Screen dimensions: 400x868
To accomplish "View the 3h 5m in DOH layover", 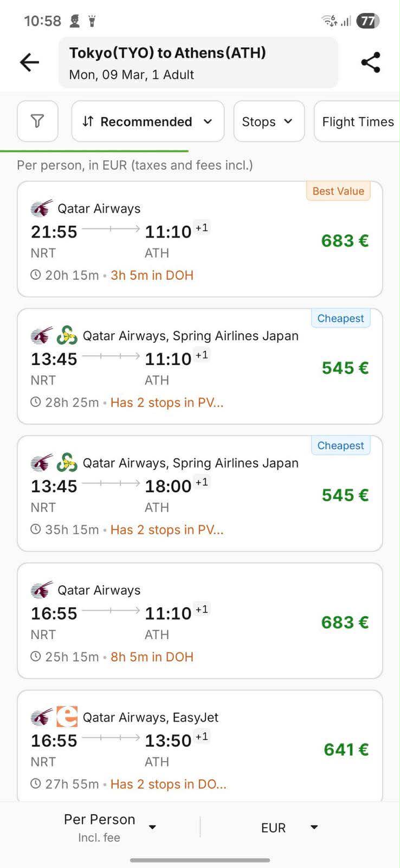I will pyautogui.click(x=152, y=275).
